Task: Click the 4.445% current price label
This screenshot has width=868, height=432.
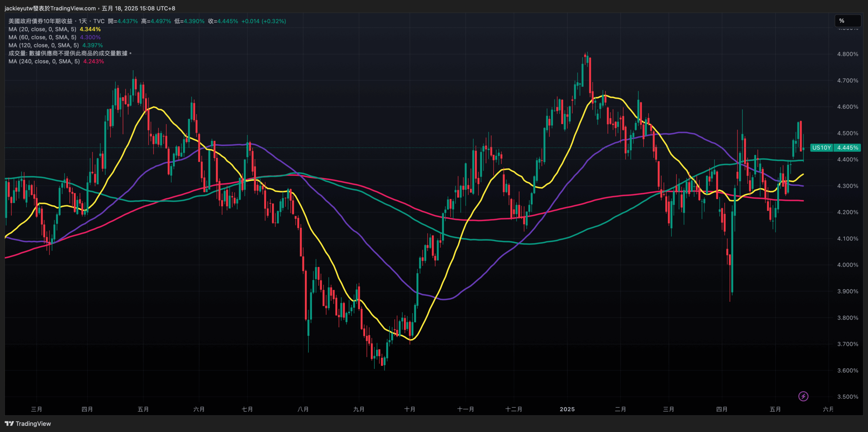Action: coord(847,148)
